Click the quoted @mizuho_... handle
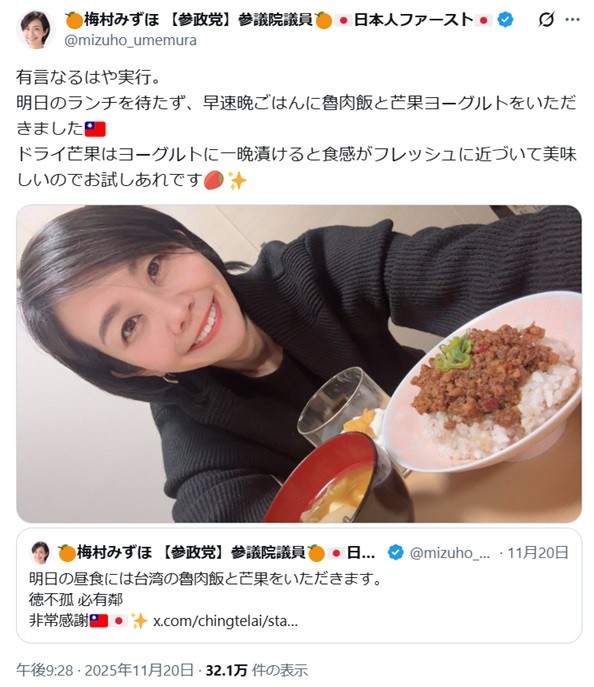The image size is (594, 687). 450,553
